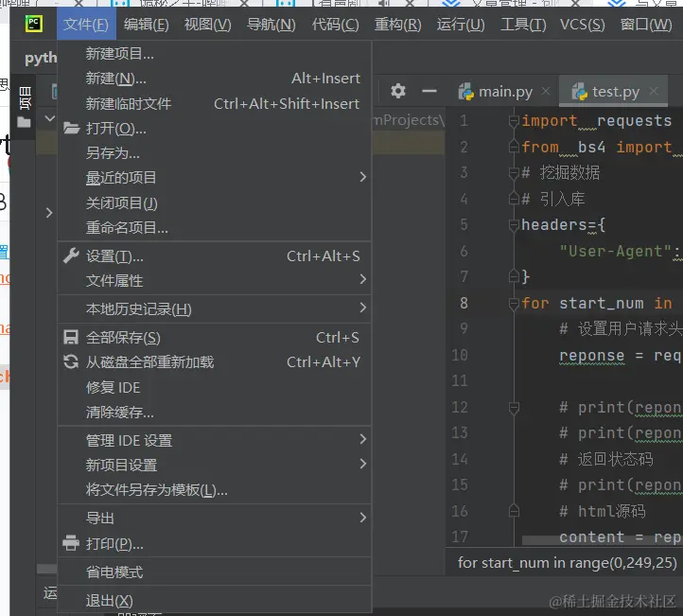683x616 pixels.
Task: Select 重命名项目... menu entry
Action: 215,227
